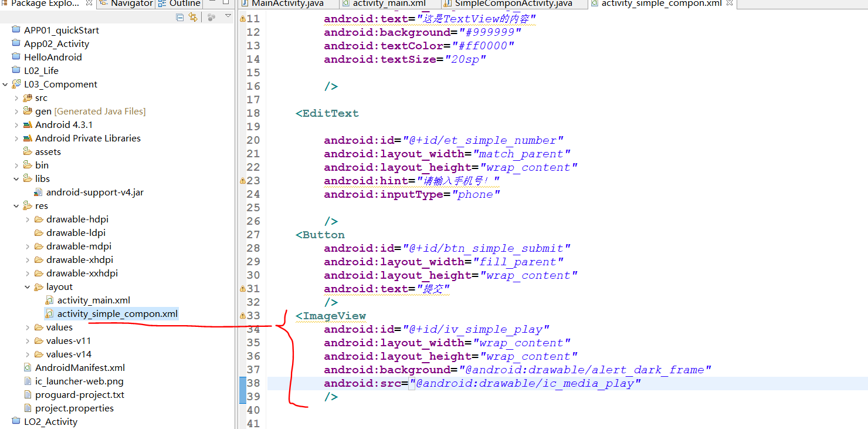Click the L03_Compoment project icon
868x429 pixels.
tap(16, 84)
